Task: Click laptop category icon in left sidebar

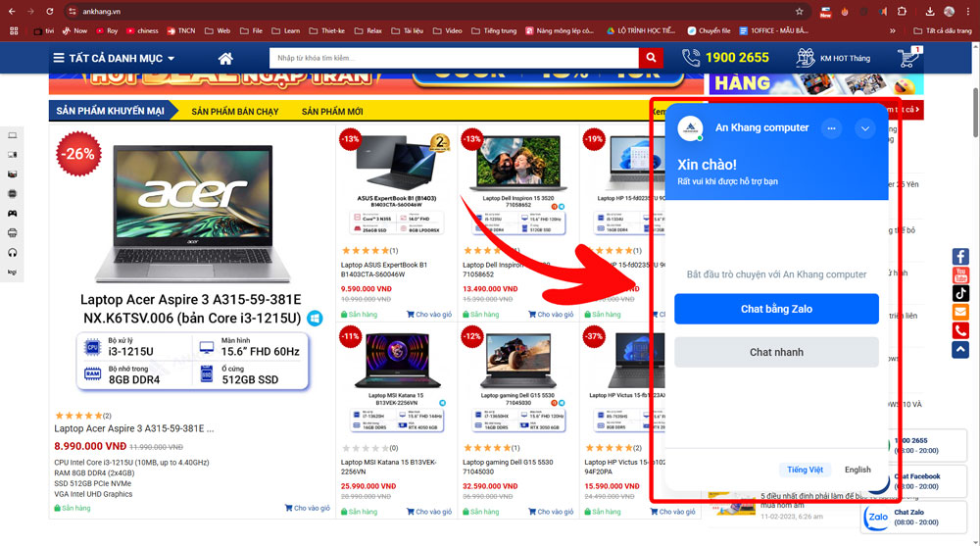Action: pos(12,135)
